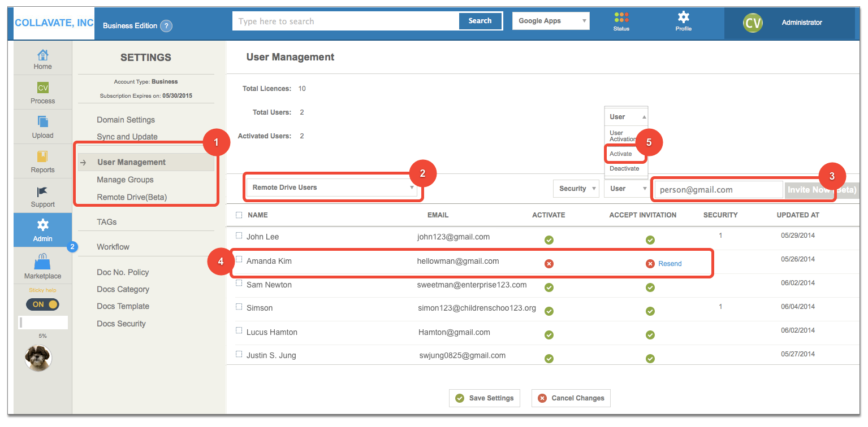Click the Profile gear icon
The height and width of the screenshot is (427, 868).
(683, 17)
